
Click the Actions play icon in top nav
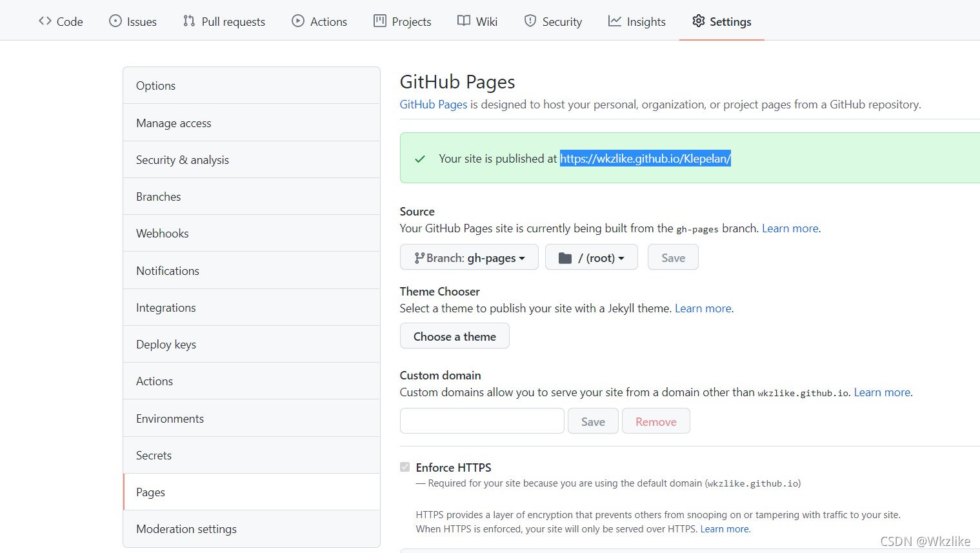pos(298,21)
